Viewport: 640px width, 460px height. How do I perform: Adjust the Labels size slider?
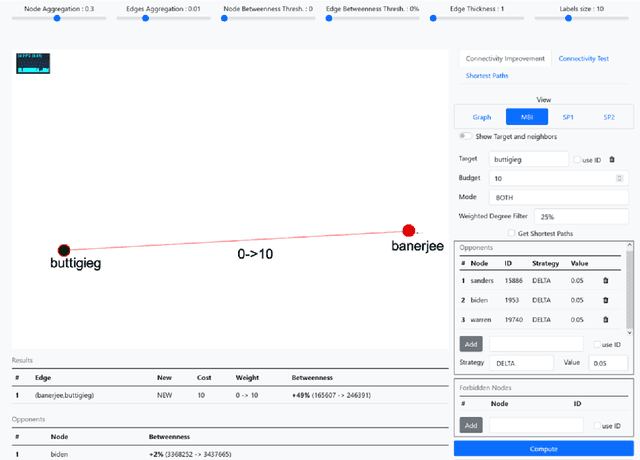(x=581, y=18)
